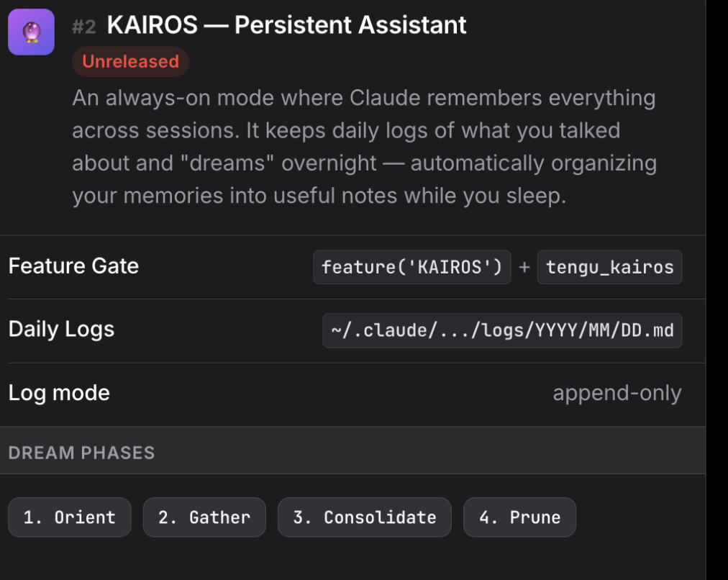This screenshot has width=728, height=580.
Task: Click the dark right-edge scrollbar strip
Action: click(x=716, y=288)
